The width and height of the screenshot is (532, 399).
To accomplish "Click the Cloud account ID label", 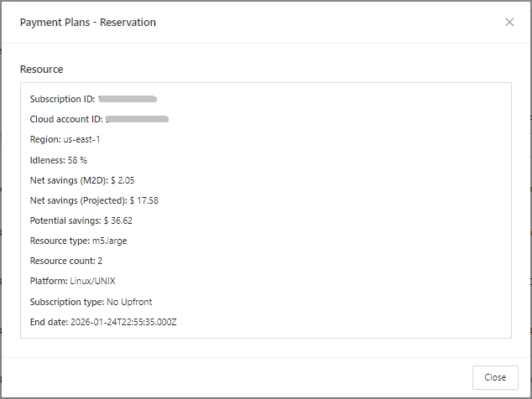I will [x=66, y=119].
